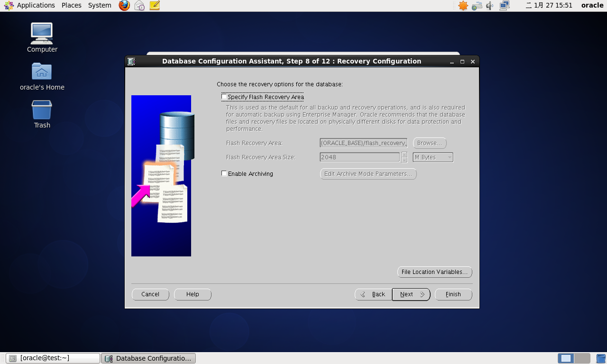The height and width of the screenshot is (364, 607).
Task: Open File Location Variables
Action: (x=434, y=272)
